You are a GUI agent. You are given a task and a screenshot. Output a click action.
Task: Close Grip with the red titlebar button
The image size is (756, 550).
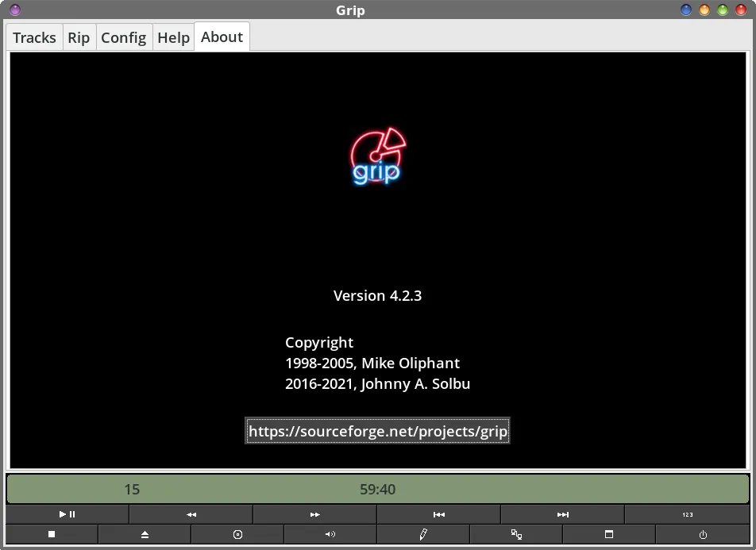pyautogui.click(x=741, y=10)
